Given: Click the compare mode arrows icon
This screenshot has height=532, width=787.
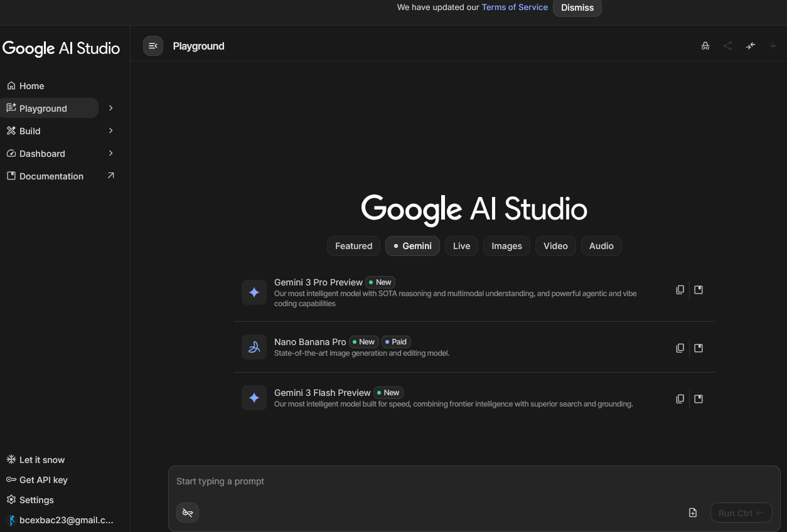Looking at the screenshot, I should 751,46.
